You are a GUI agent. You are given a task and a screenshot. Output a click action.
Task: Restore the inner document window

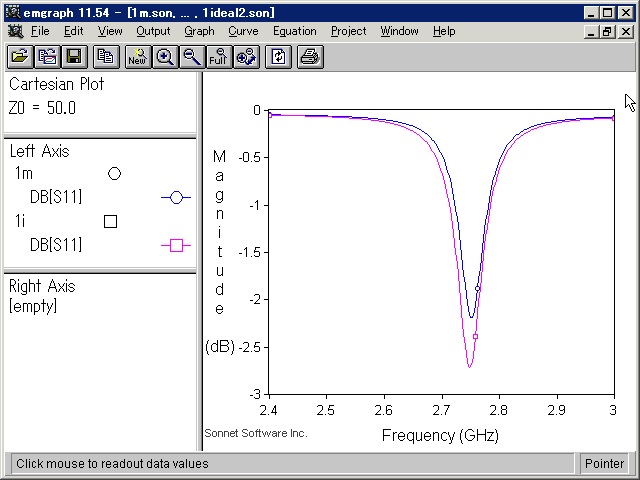[x=607, y=31]
